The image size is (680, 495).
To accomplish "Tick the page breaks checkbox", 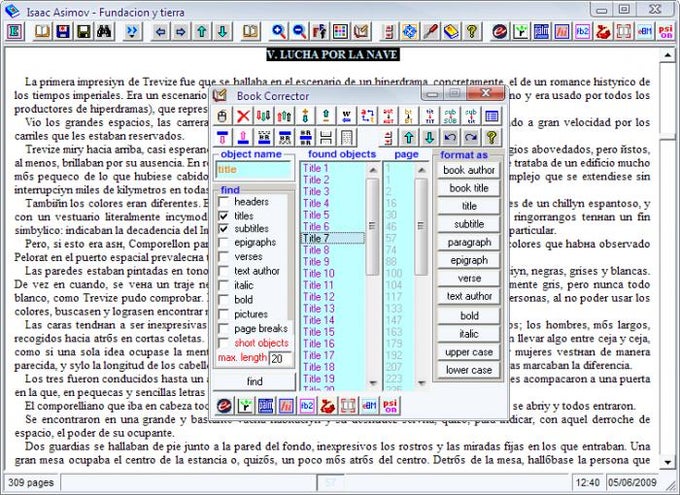I will 224,328.
